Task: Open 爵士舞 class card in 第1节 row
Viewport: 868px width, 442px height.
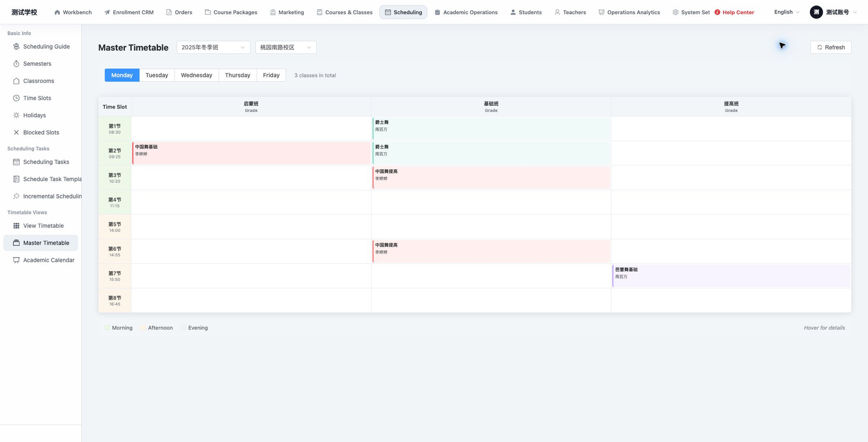Action: coord(491,129)
